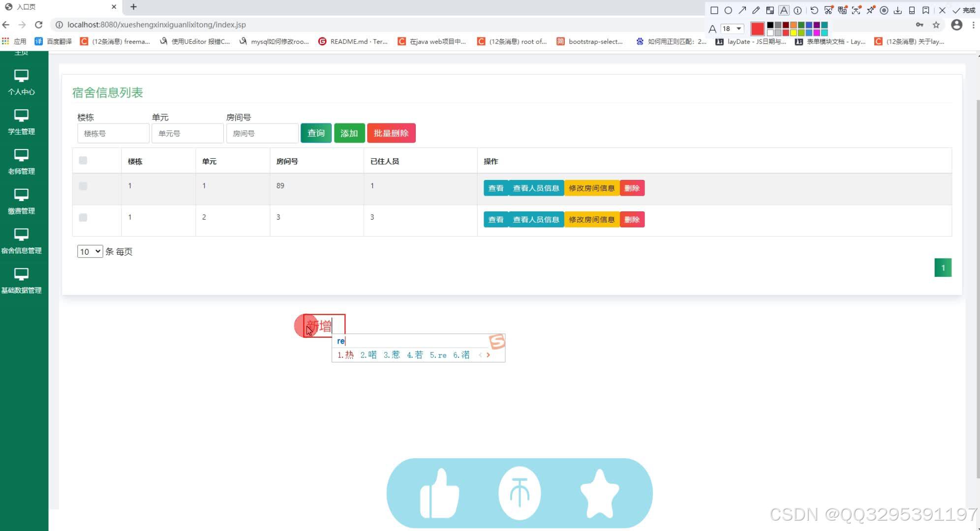
Task: Delete the room 89 row
Action: coord(632,188)
